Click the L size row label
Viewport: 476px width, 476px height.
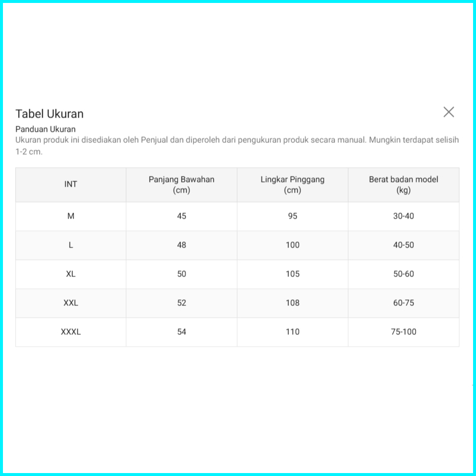tap(71, 245)
